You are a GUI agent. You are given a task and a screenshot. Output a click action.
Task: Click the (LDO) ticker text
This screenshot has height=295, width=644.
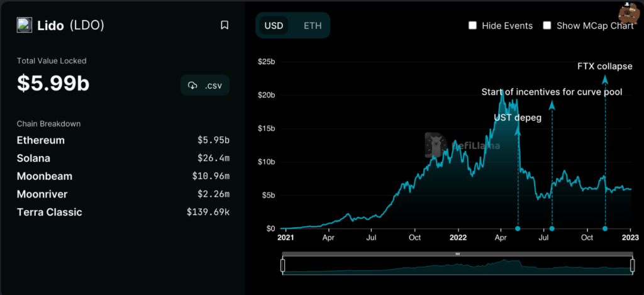tap(87, 25)
